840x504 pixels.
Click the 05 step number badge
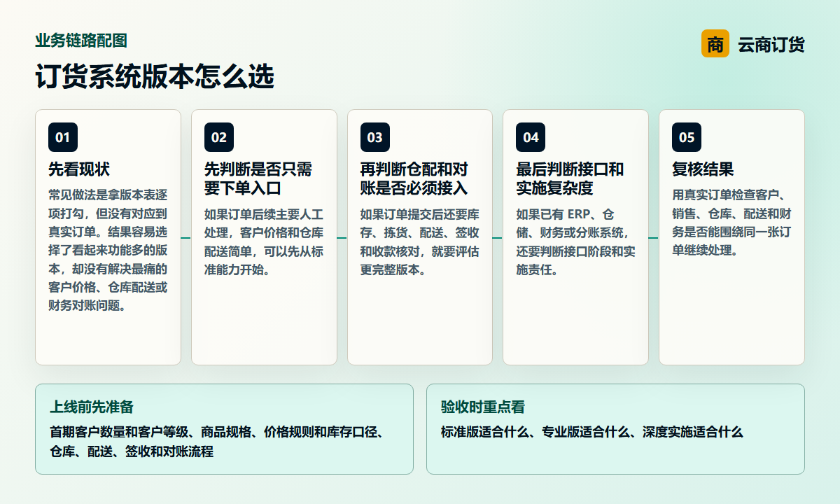pos(687,137)
